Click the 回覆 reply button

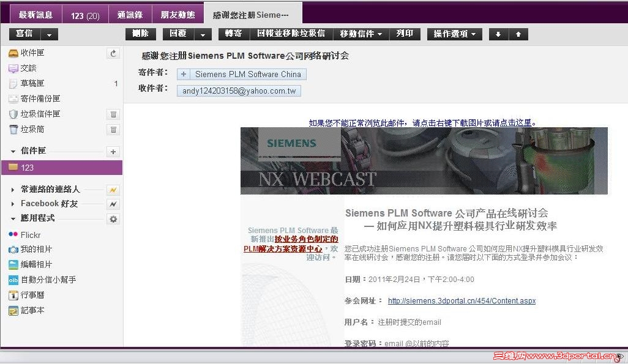coord(179,34)
